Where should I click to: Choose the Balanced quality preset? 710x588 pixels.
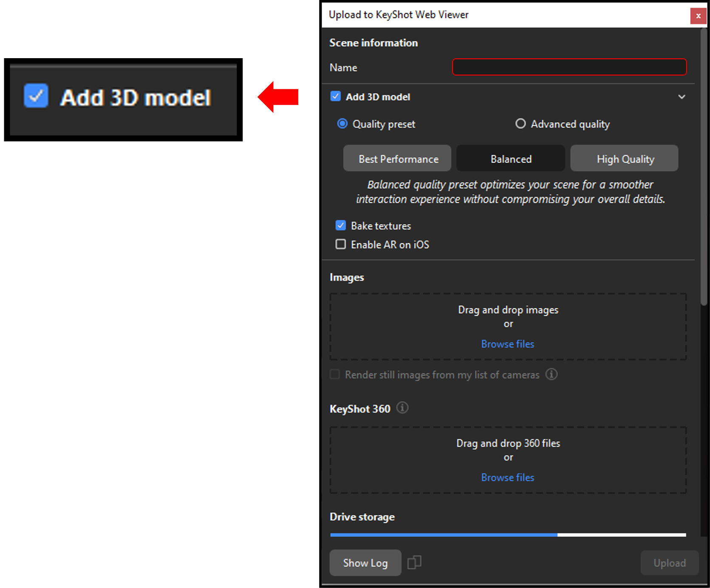coord(511,158)
